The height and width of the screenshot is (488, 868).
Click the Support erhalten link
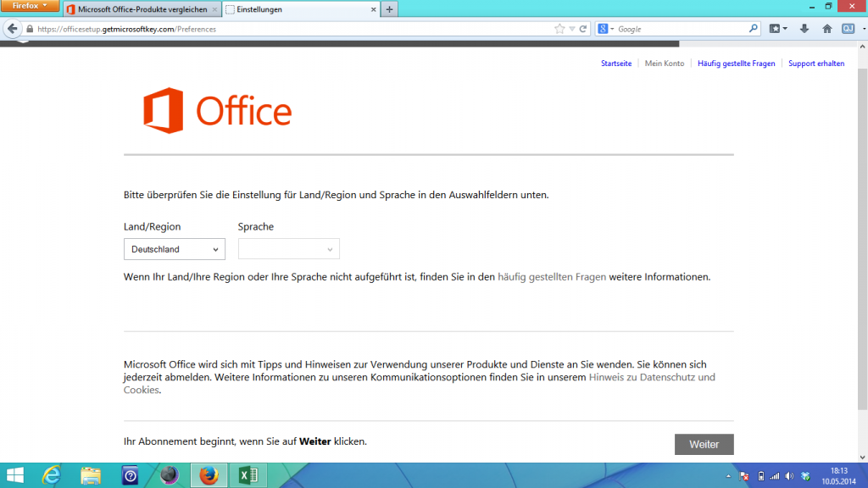click(816, 64)
